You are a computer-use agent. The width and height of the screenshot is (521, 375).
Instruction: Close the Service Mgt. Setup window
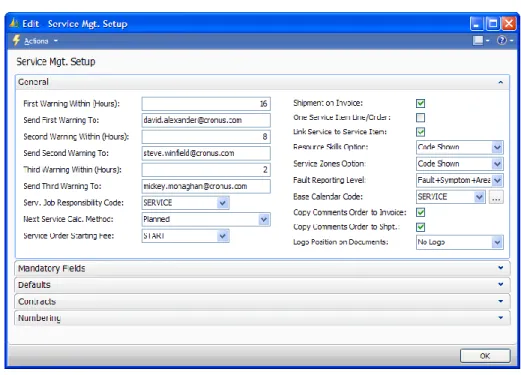[x=509, y=24]
